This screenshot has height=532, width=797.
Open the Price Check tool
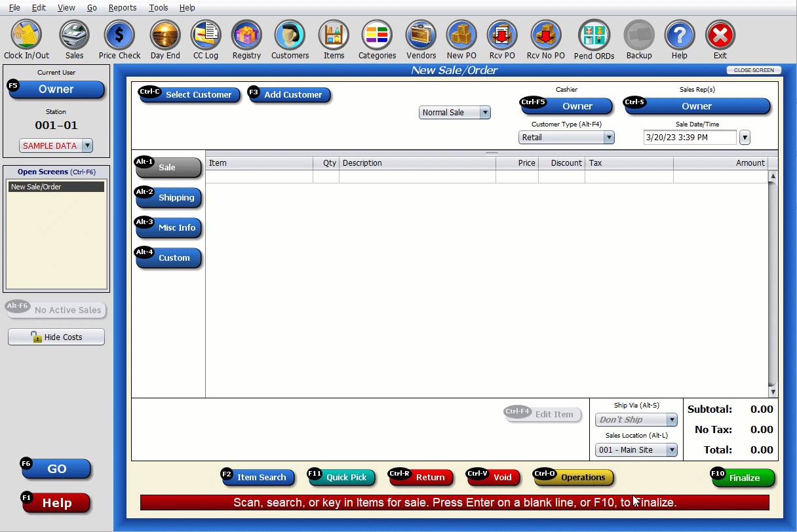[119, 34]
